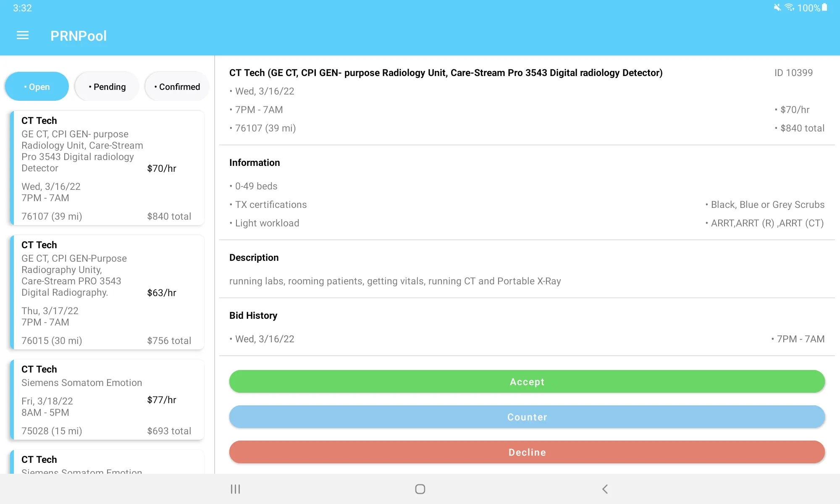Viewport: 840px width, 504px height.
Task: Open the Thu 3/17/22 CT Tech card
Action: tap(107, 292)
